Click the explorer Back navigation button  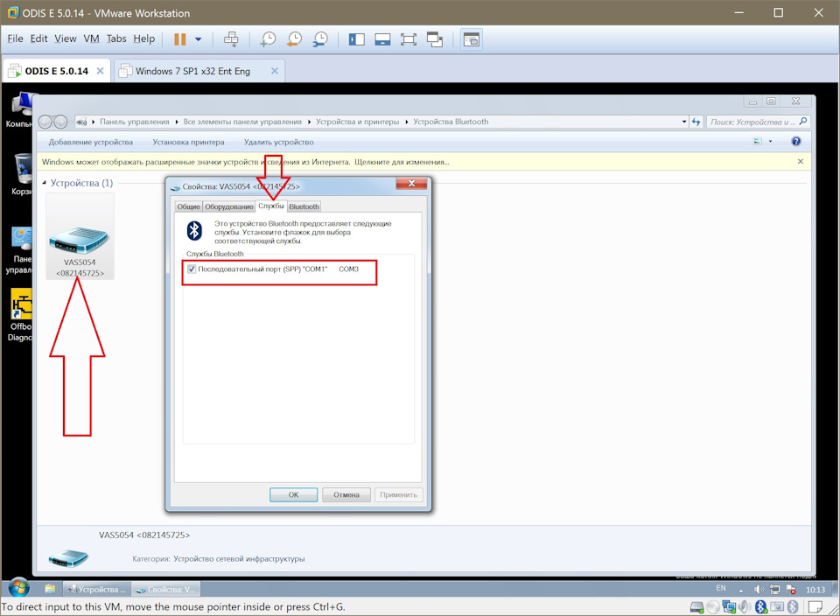coord(45,122)
